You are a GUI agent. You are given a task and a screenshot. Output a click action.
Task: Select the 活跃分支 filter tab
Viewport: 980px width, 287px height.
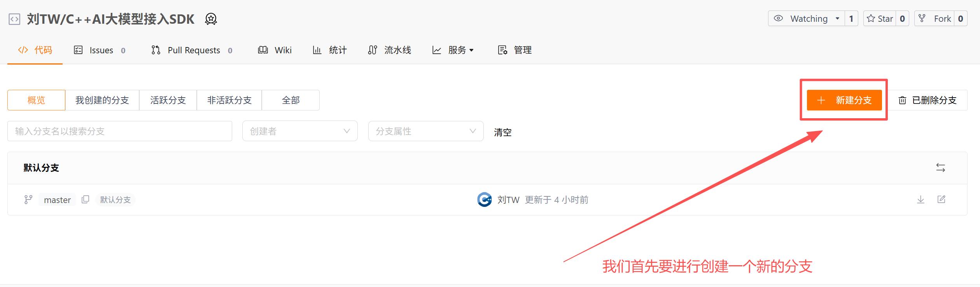pos(168,100)
